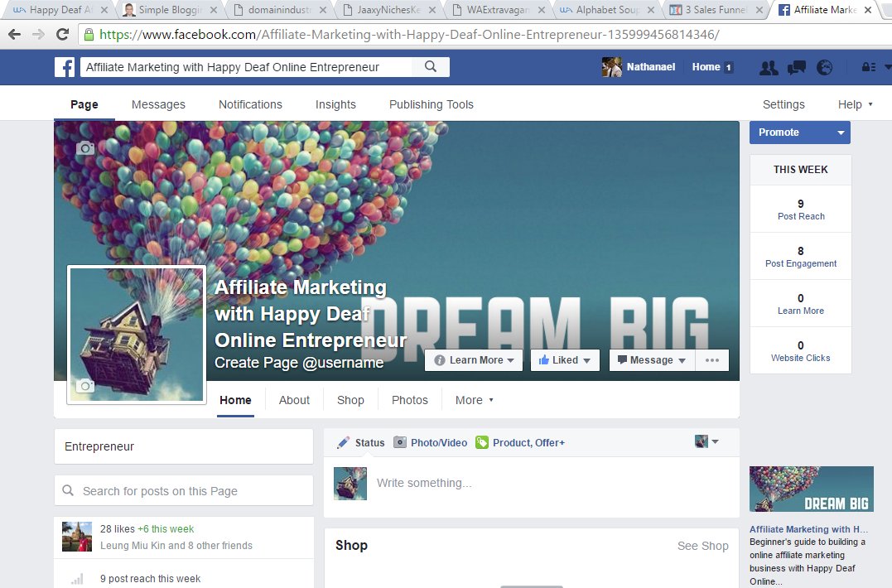
Task: Open the Shop page tab
Action: pyautogui.click(x=350, y=400)
